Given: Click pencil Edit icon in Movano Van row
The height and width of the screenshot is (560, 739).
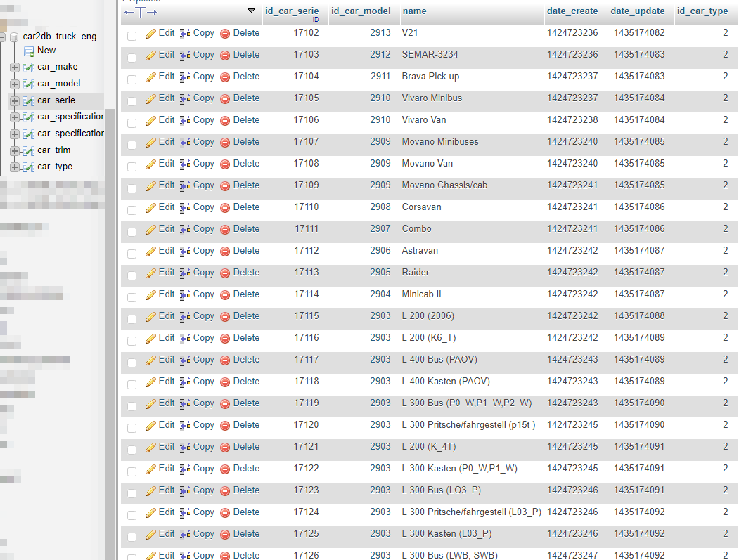Looking at the screenshot, I should coord(150,164).
